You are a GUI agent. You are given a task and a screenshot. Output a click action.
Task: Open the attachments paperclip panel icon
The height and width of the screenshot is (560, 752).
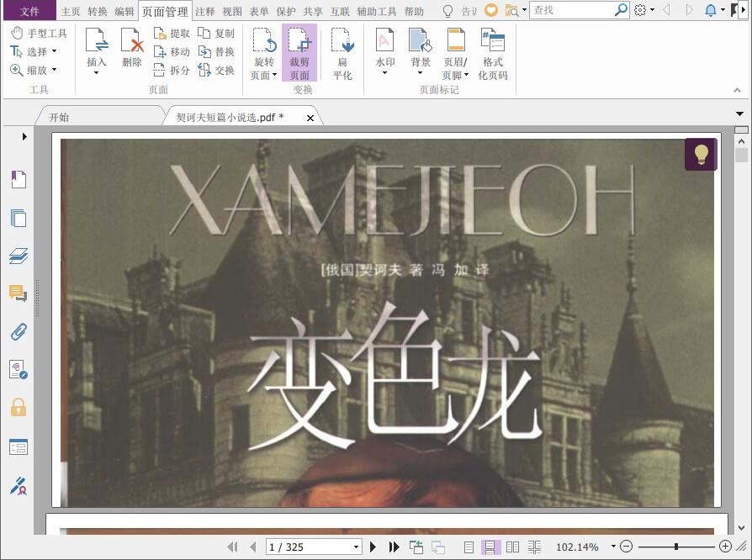tap(19, 331)
